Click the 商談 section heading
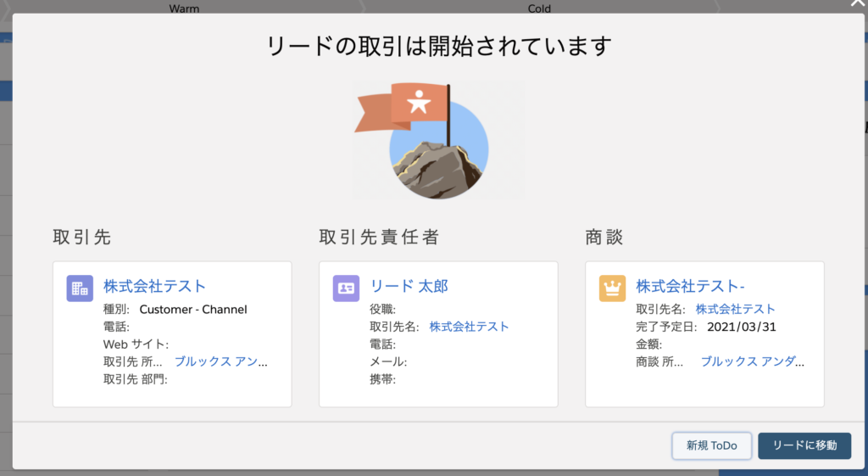 [x=604, y=238]
